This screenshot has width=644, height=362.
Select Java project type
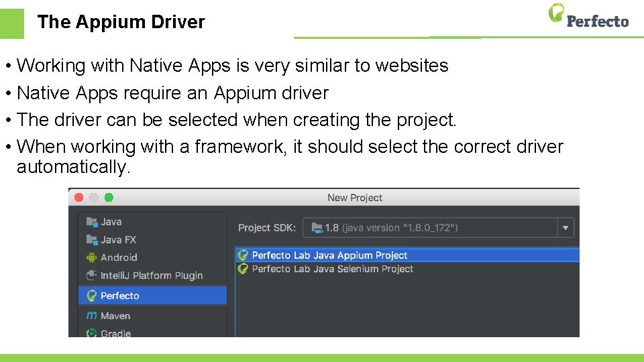pos(152,222)
